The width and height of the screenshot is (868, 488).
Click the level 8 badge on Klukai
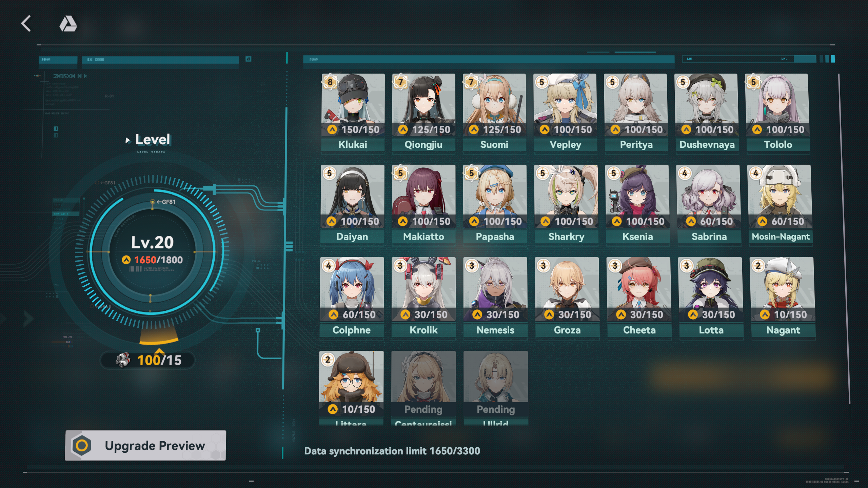click(330, 82)
